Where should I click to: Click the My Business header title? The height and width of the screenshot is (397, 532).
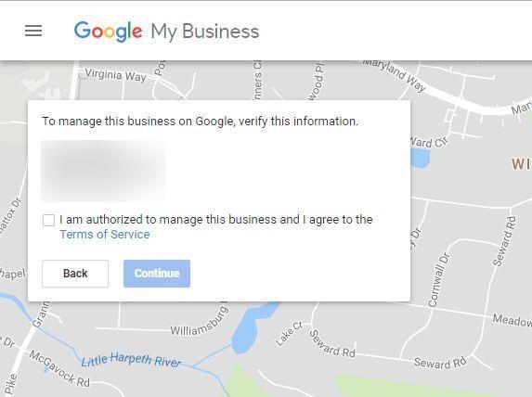point(204,32)
